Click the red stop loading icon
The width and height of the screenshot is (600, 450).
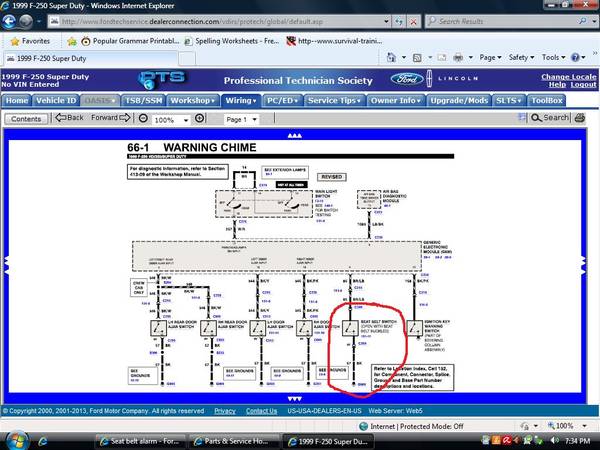point(413,21)
